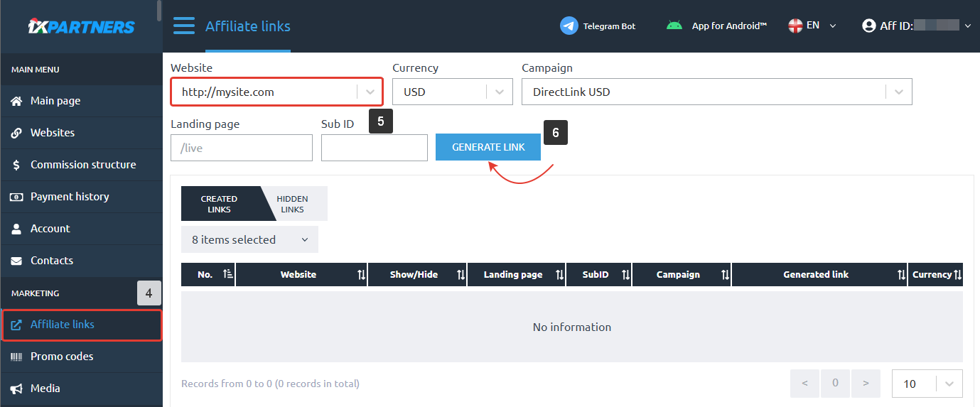The image size is (980, 407).
Task: Expand the Website dropdown
Action: pyautogui.click(x=370, y=92)
